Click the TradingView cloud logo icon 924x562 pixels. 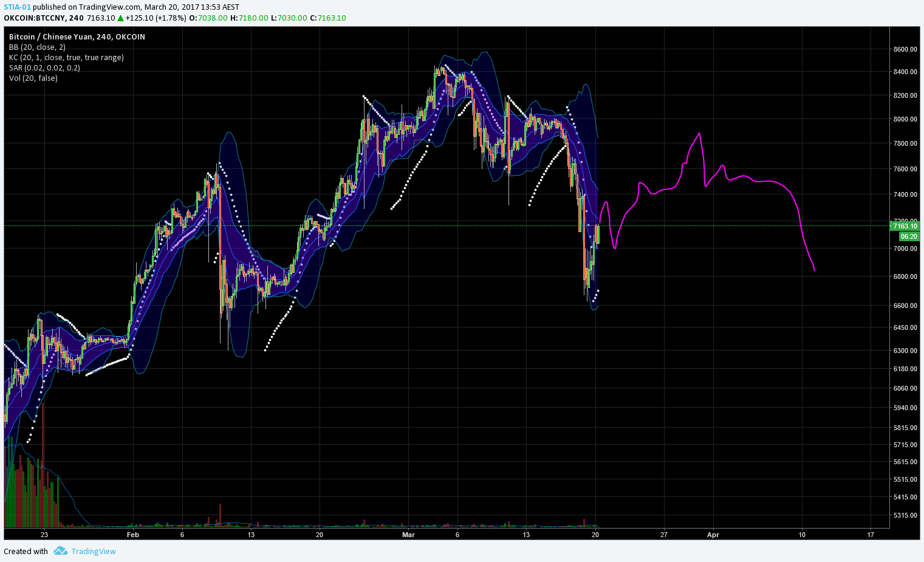(60, 551)
